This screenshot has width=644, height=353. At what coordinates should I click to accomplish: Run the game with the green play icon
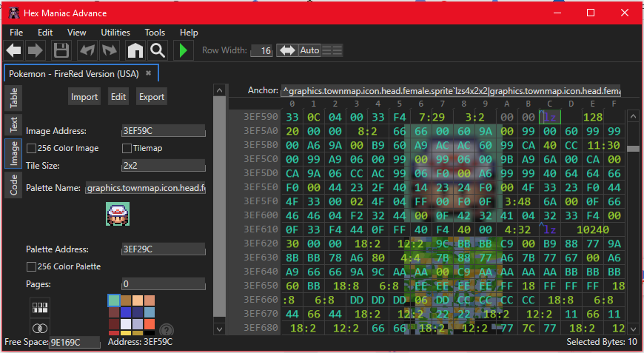click(x=182, y=51)
